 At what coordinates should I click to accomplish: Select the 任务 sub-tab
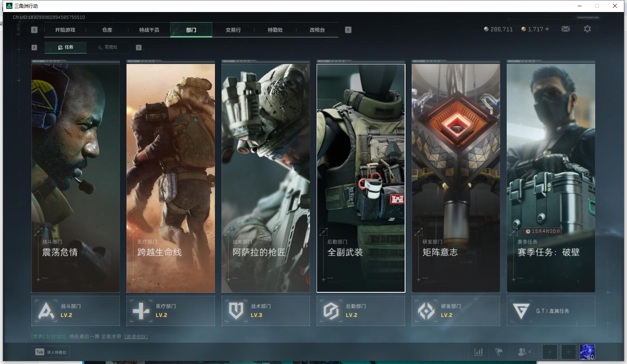pos(66,47)
